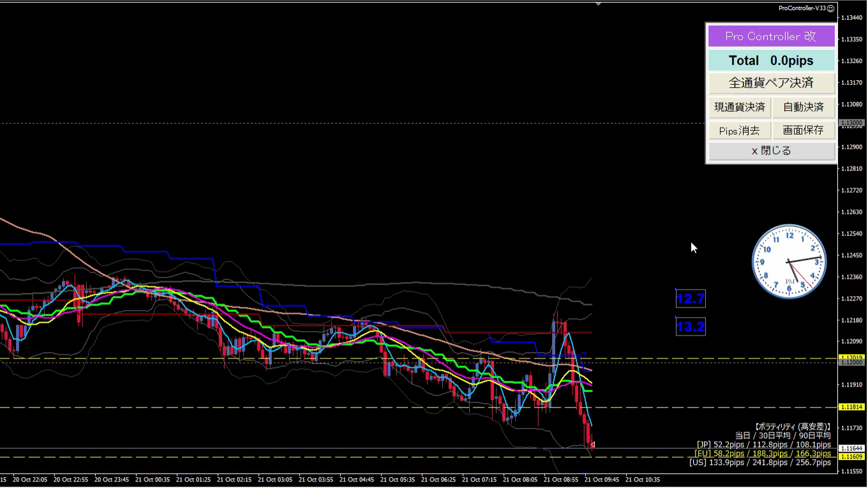This screenshot has height=488, width=868.
Task: Click the [JP] 52.2pips volatility line
Action: tap(764, 445)
